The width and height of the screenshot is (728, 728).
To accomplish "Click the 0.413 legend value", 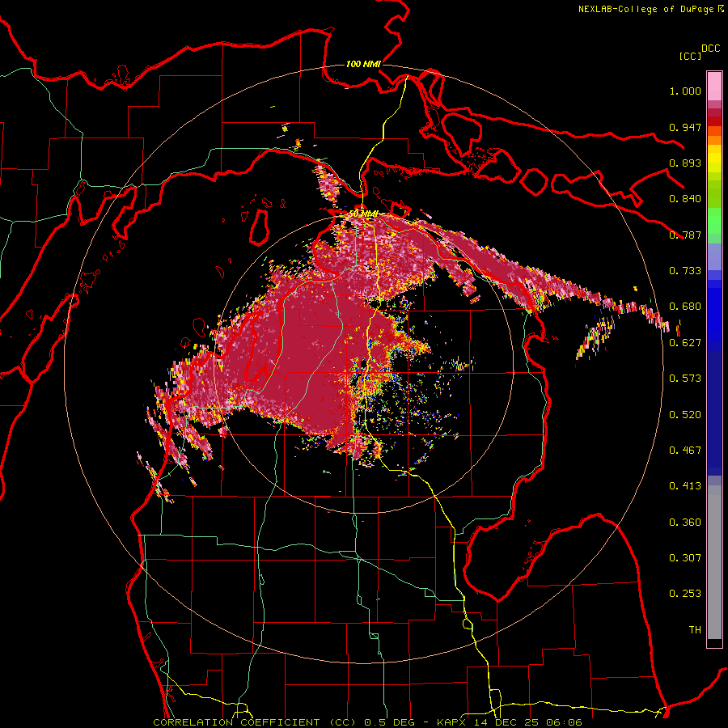I will [685, 486].
